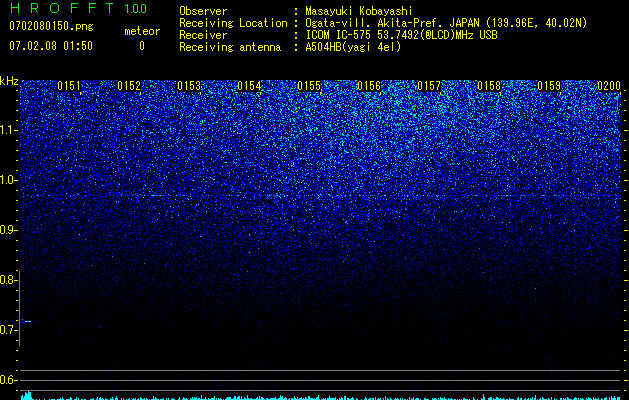Viewport: 629px width, 400px height.
Task: Click the 1.1 frequency axis label
Action: tap(8, 130)
